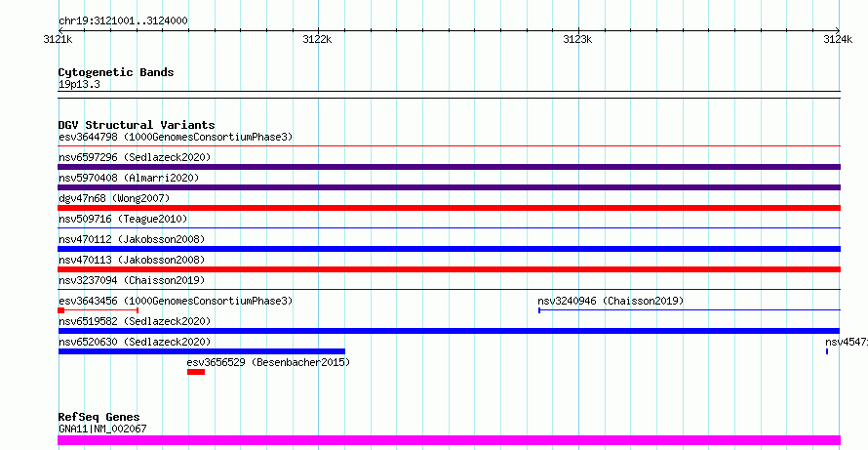Image resolution: width=868 pixels, height=450 pixels.
Task: Click the nsv3237094 (Chaisson2019) label
Action: (x=132, y=280)
